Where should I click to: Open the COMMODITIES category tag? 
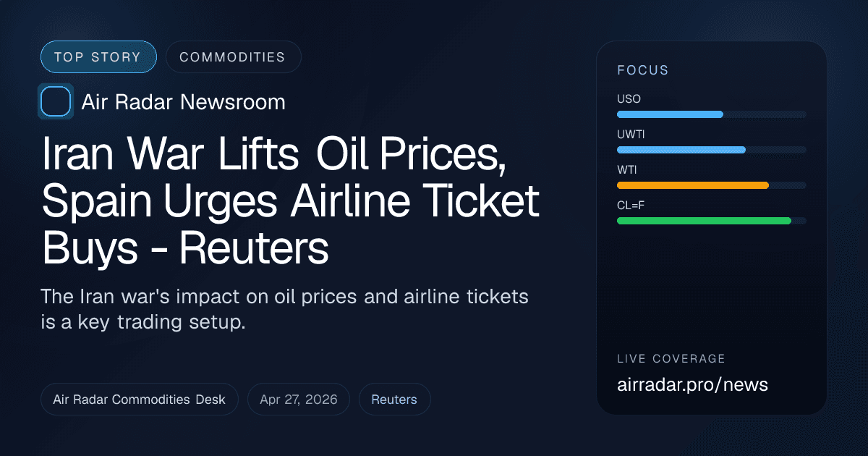click(233, 57)
